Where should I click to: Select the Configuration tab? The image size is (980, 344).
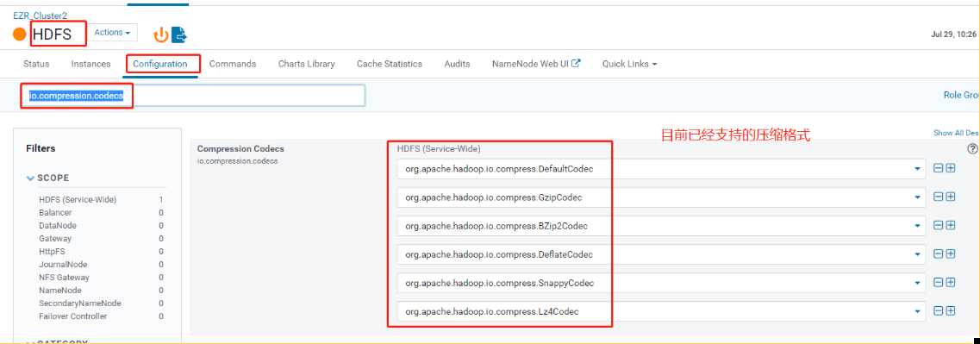click(160, 64)
